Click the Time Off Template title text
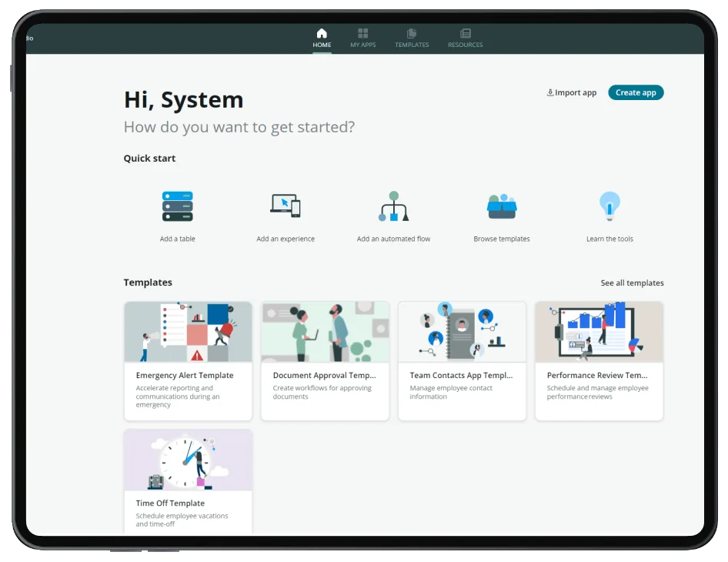This screenshot has width=728, height=562. pos(170,503)
